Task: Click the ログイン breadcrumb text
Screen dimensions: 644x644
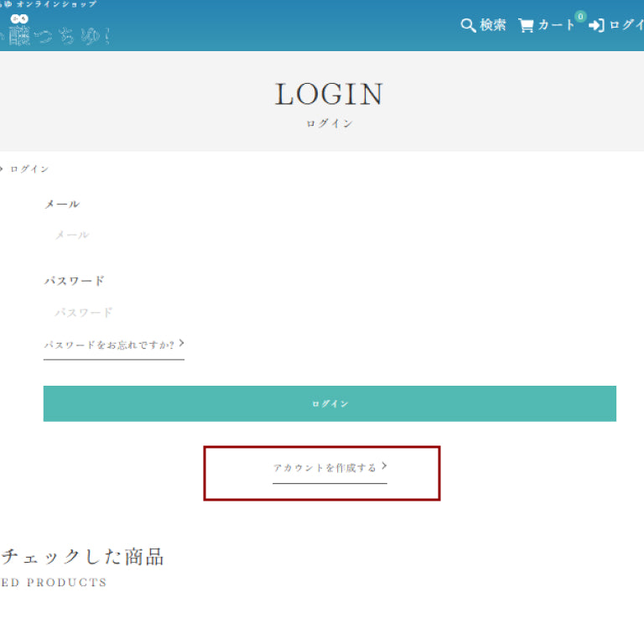Action: 29,169
